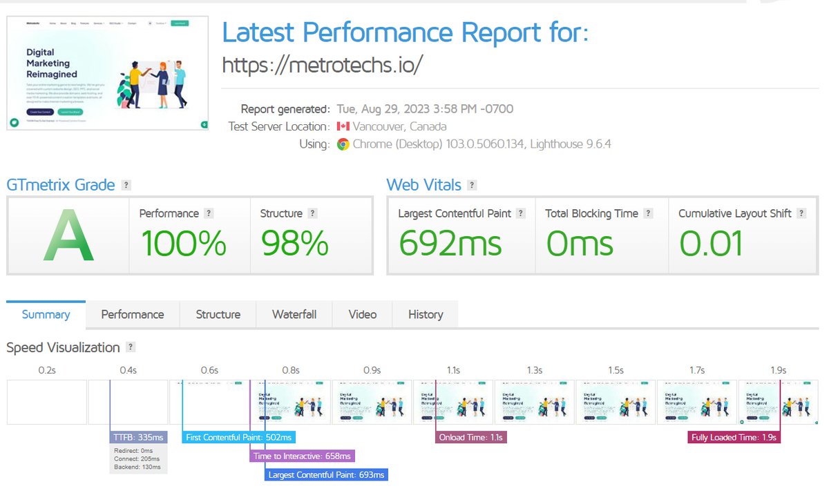
Task: Click the grade letter A
Action: (x=68, y=237)
